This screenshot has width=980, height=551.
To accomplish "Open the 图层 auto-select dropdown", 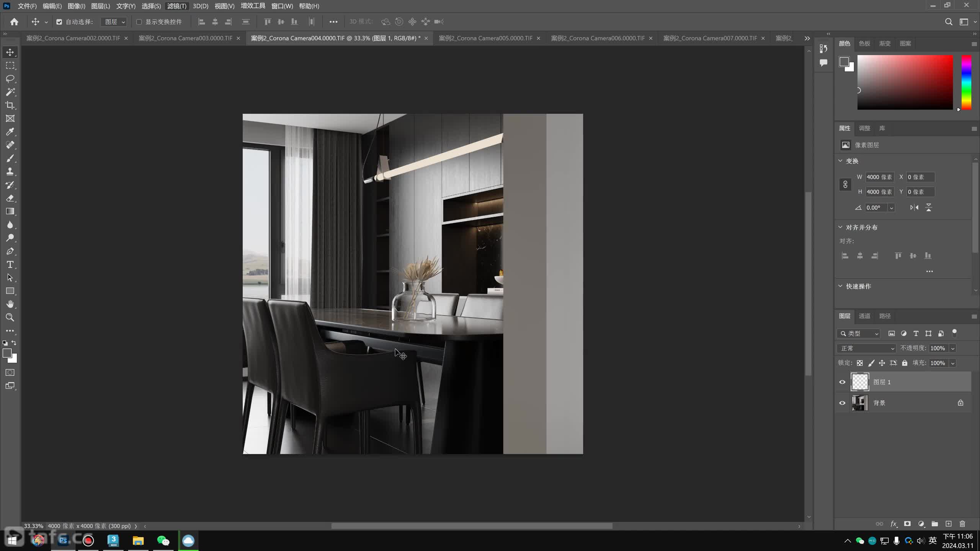I will click(114, 22).
